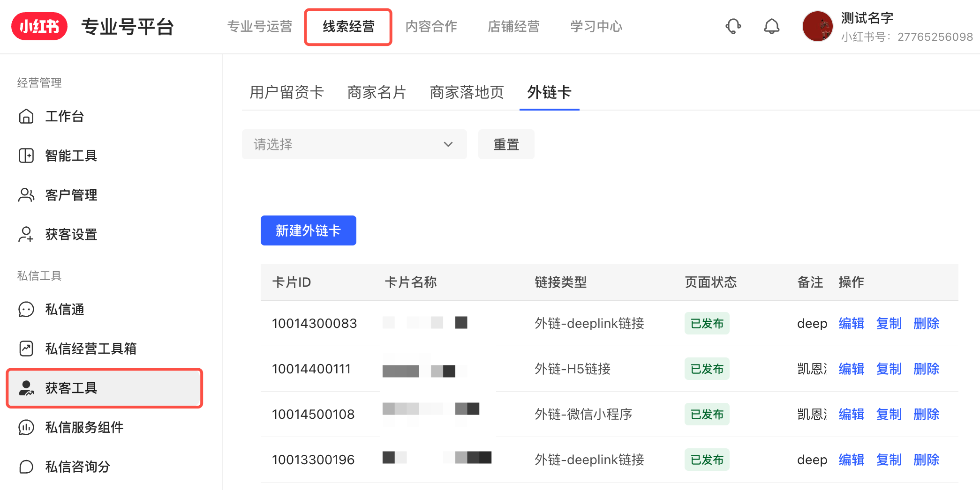
Task: Click 已发布 status for 10013300196
Action: coord(707,460)
